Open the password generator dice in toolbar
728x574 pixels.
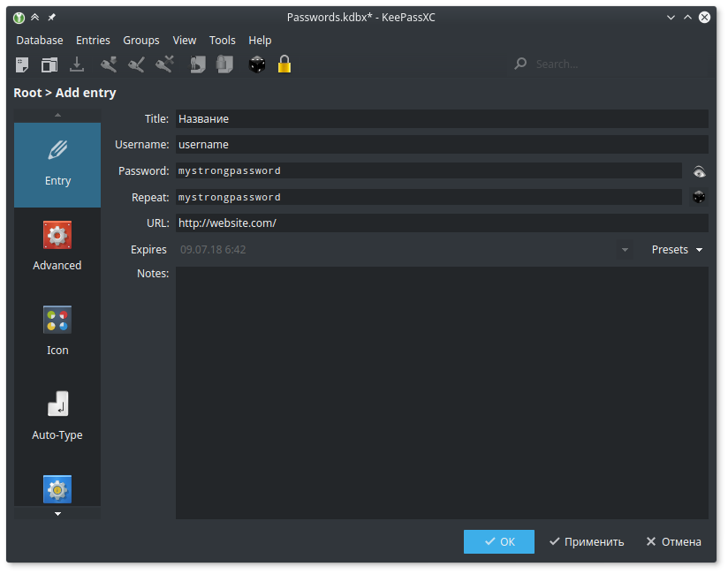tap(257, 64)
